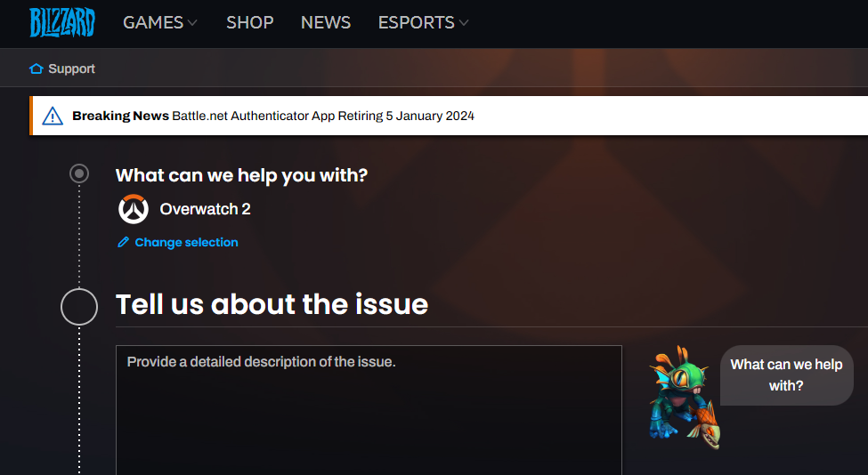Open the NEWS menu item
The height and width of the screenshot is (475, 868).
[x=326, y=22]
